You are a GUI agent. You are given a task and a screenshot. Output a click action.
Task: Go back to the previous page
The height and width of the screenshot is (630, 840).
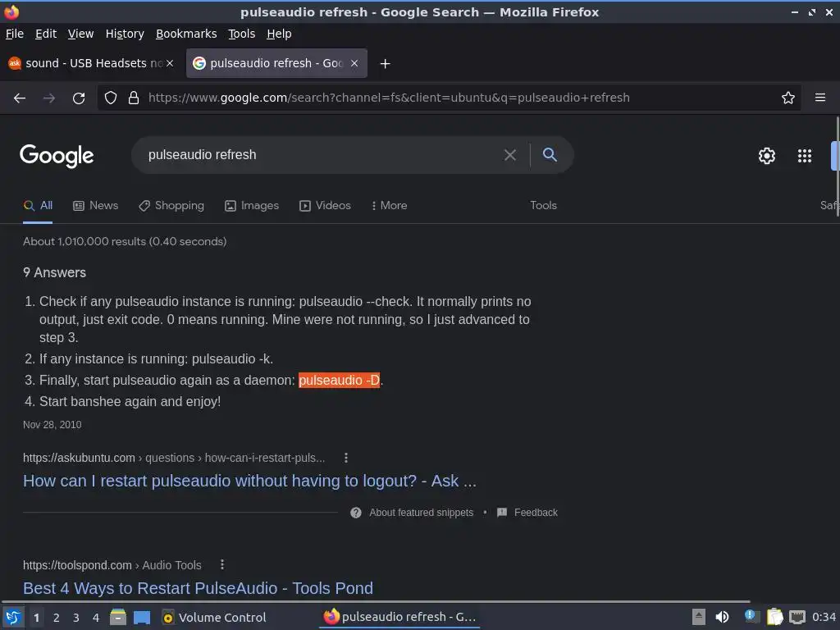coord(20,98)
